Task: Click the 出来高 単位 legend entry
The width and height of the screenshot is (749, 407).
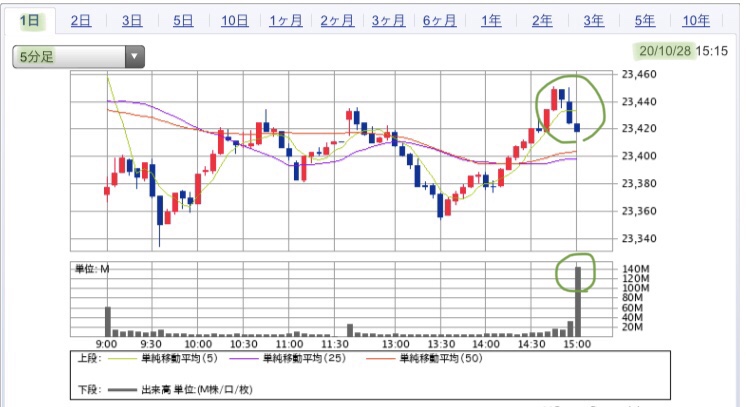Action: [197, 390]
